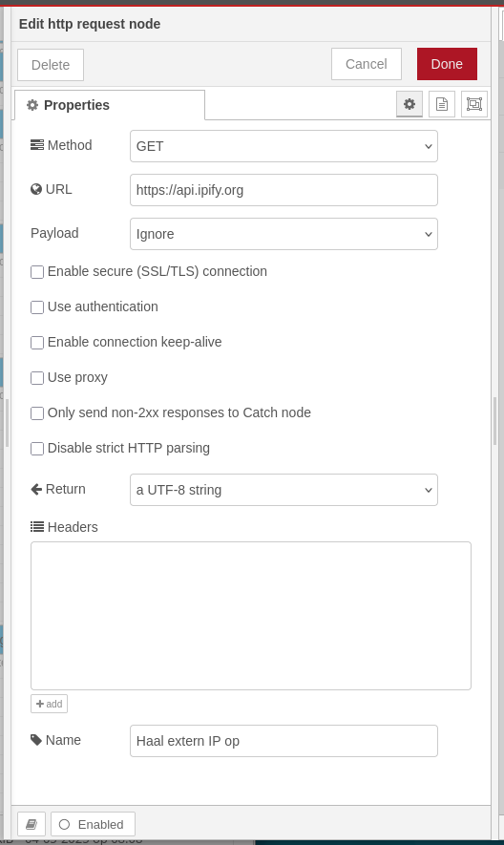Image resolution: width=504 pixels, height=845 pixels.
Task: Open the node appearance settings icon
Action: (x=474, y=104)
